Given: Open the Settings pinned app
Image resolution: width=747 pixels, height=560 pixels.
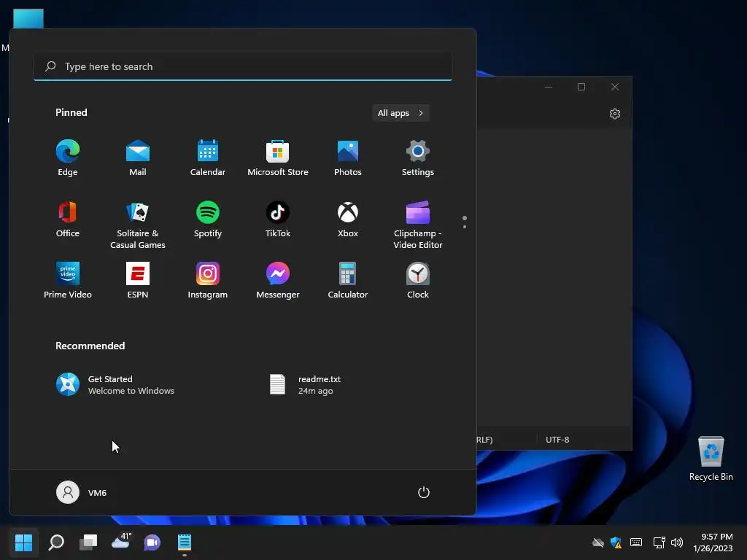Looking at the screenshot, I should 418,158.
